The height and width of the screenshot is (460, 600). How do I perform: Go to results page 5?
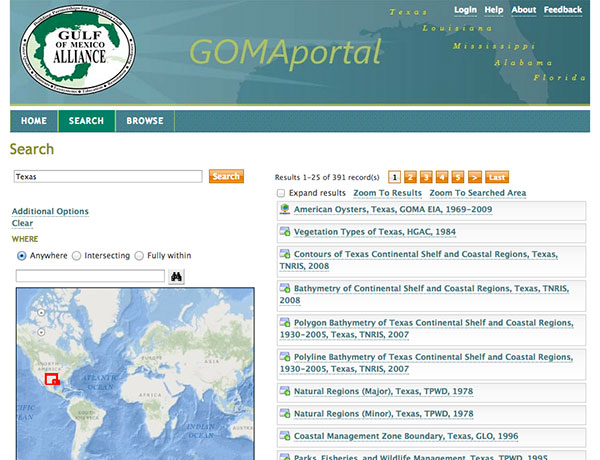tap(458, 177)
